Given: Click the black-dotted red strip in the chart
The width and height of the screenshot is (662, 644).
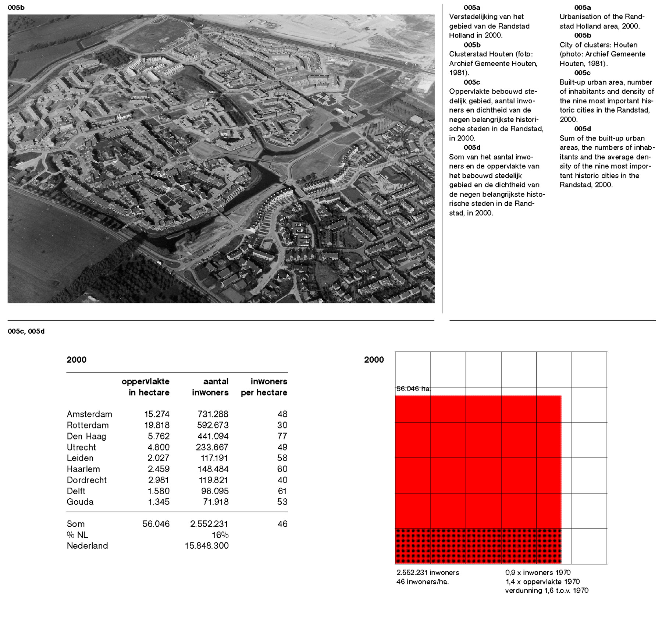Looking at the screenshot, I should [478, 546].
